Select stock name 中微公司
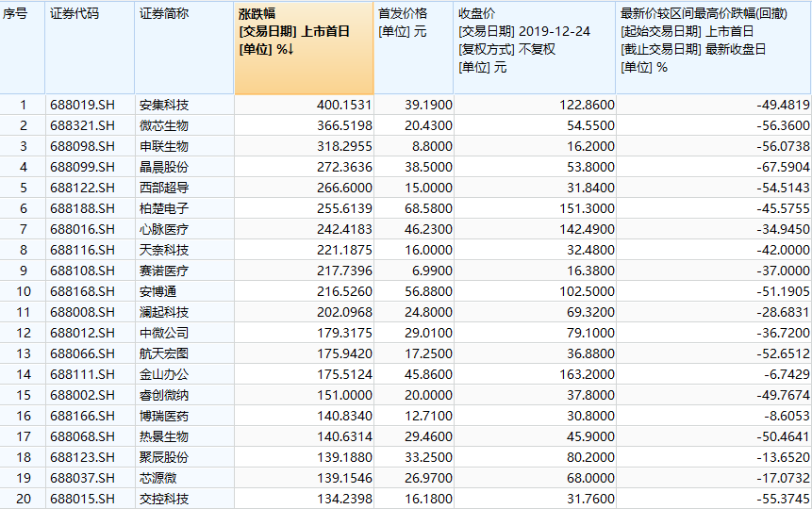 tap(164, 333)
